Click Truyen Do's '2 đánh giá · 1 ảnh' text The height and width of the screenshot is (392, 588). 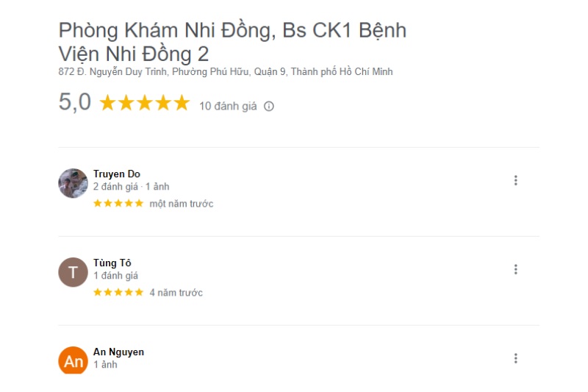point(131,187)
